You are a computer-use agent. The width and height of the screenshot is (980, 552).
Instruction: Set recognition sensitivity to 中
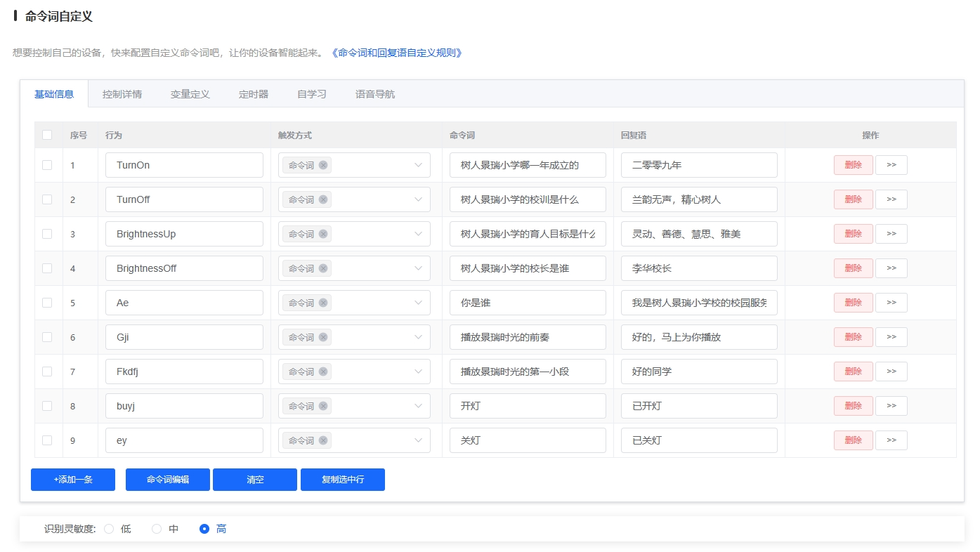pyautogui.click(x=157, y=529)
